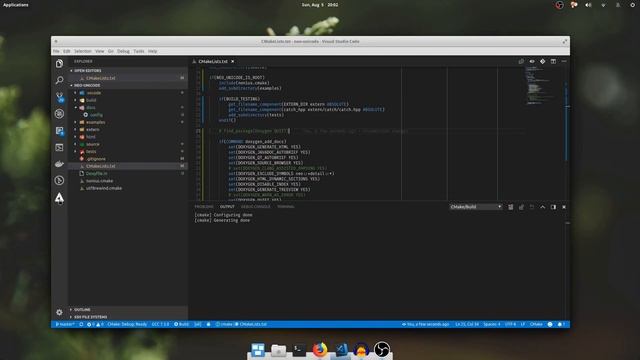Expand the build folder

tap(128, 100)
